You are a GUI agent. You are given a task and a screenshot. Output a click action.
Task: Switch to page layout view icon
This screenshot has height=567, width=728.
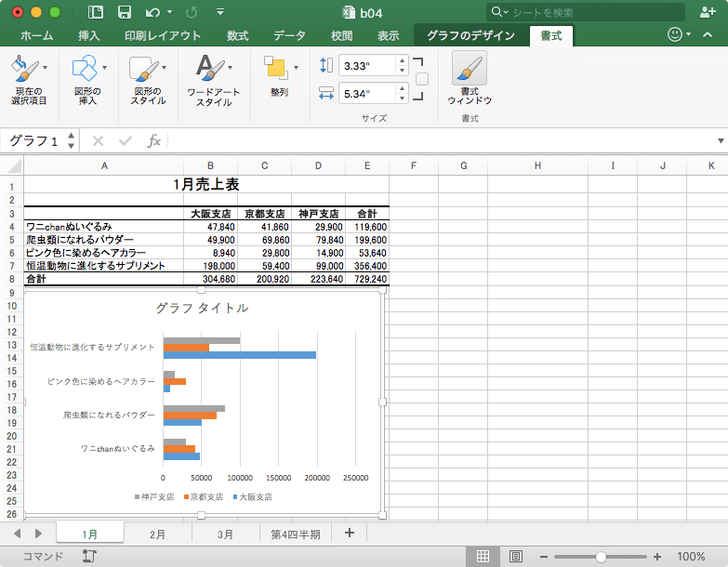pos(516,556)
